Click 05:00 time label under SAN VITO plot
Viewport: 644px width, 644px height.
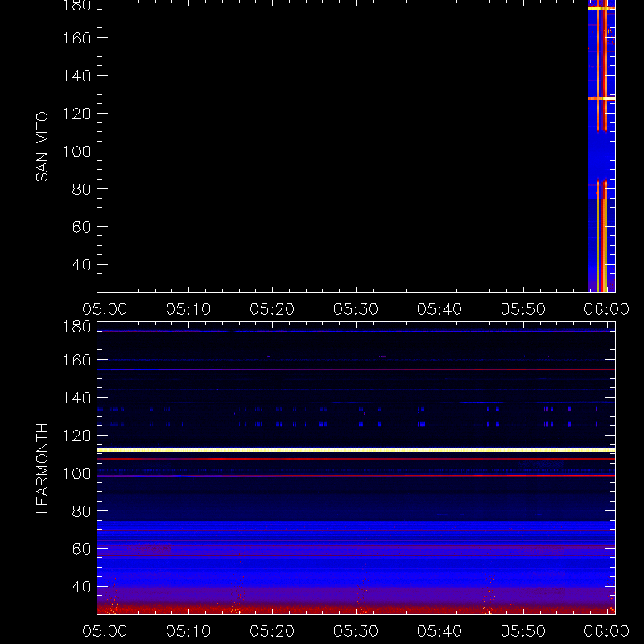point(105,309)
